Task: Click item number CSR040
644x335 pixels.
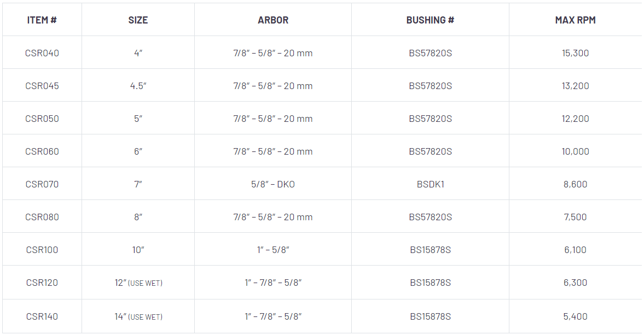Action: (42, 53)
